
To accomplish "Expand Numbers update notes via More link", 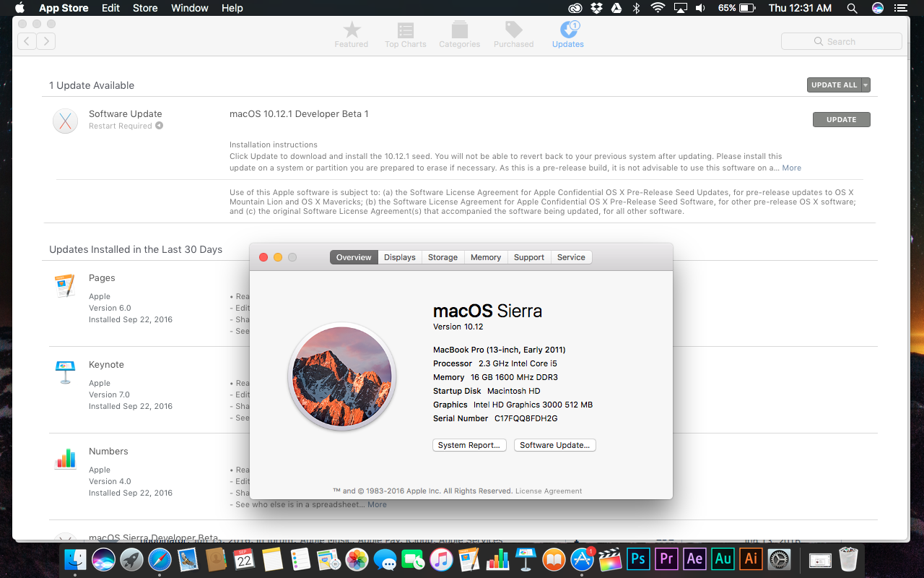I will coord(377,504).
